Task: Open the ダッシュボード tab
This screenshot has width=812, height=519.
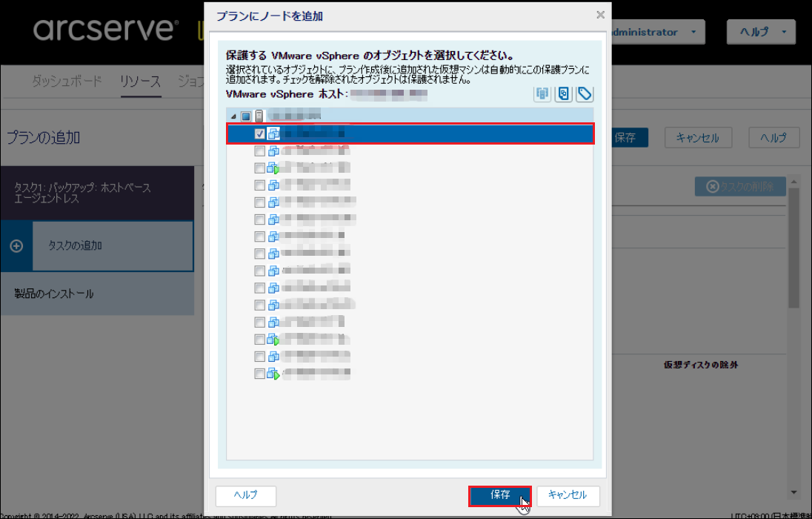Action: click(x=67, y=82)
